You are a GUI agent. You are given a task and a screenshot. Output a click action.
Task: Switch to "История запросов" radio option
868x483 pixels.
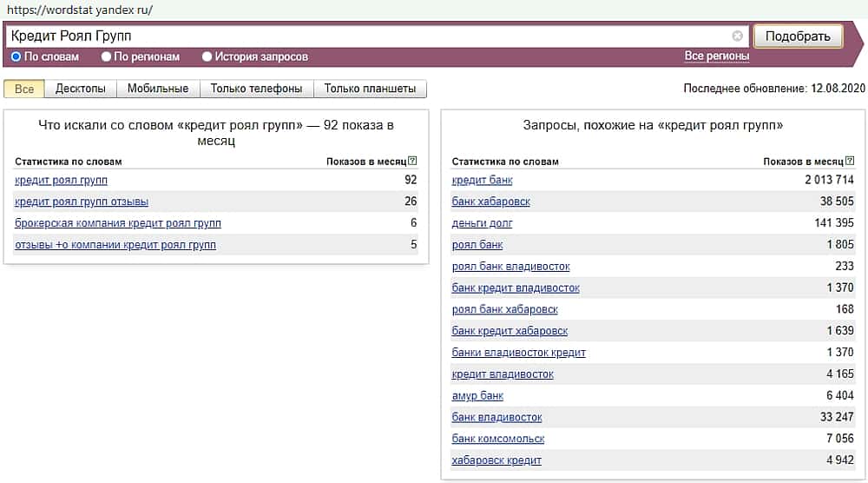point(207,56)
